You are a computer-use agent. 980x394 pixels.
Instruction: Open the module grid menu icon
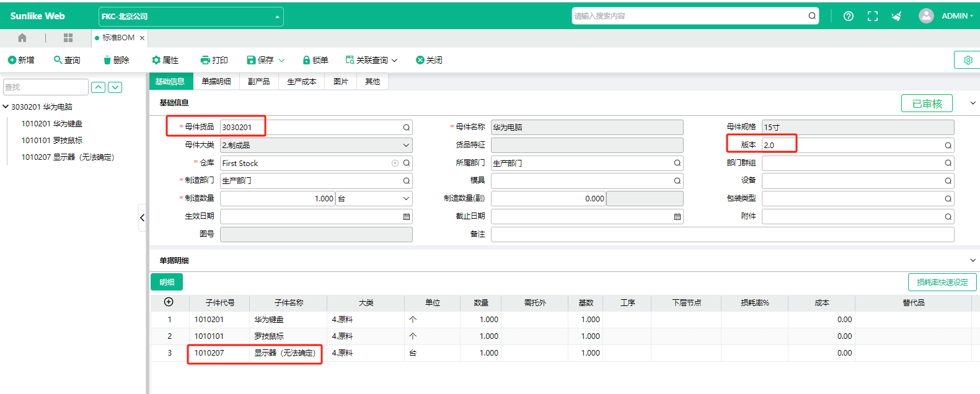[68, 38]
